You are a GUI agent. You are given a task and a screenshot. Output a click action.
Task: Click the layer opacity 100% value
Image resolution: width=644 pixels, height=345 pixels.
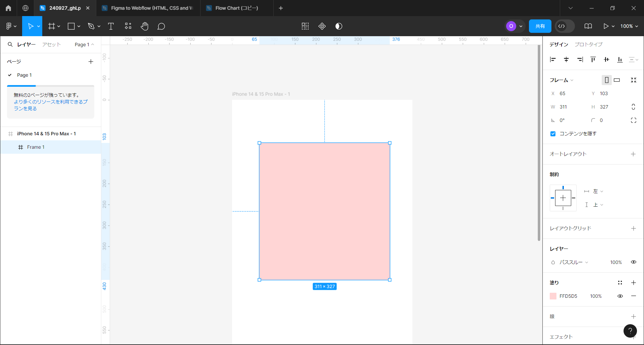pos(616,262)
